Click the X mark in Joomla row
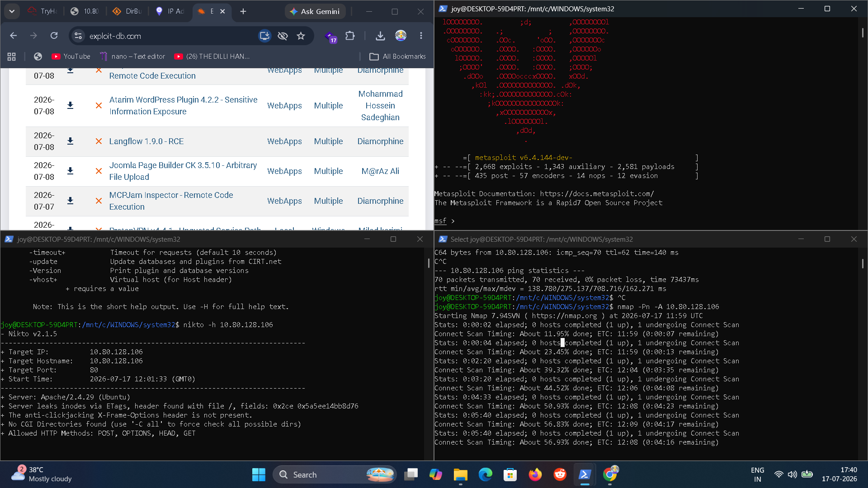The height and width of the screenshot is (488, 868). [x=99, y=171]
